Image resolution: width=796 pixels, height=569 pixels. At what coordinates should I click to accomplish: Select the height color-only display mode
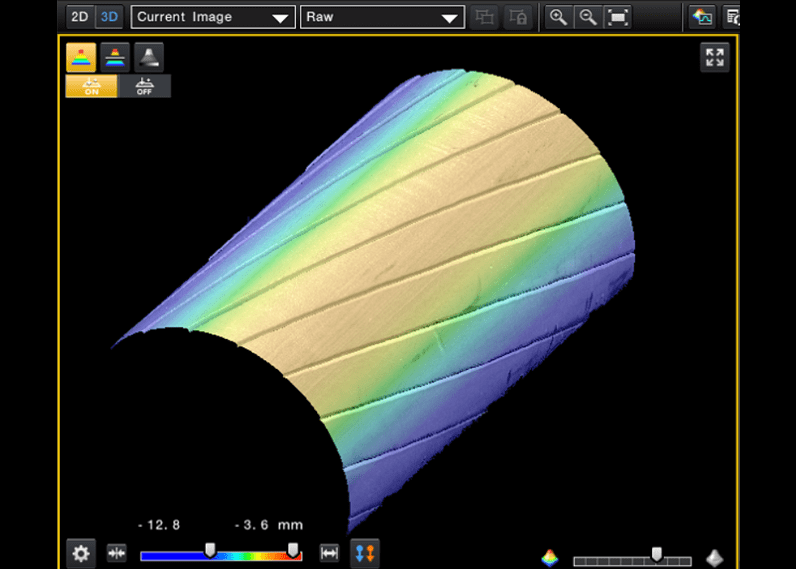[114, 57]
